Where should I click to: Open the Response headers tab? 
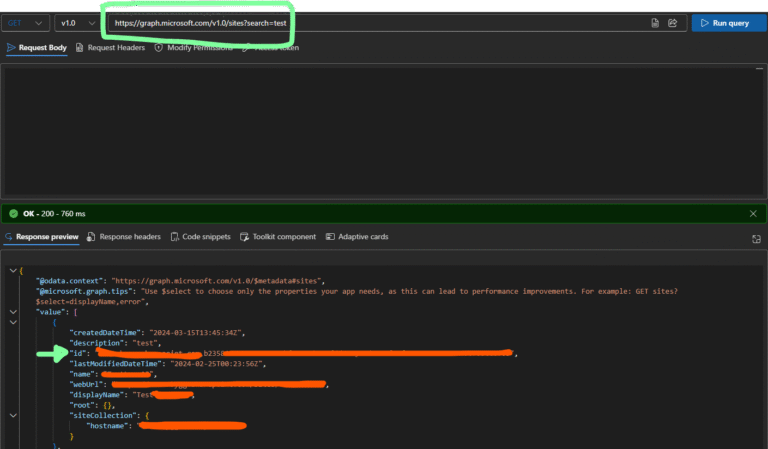(124, 237)
